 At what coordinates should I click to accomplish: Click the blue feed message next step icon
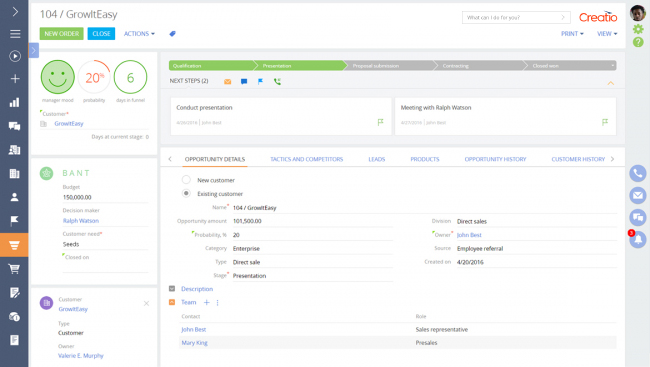pyautogui.click(x=244, y=82)
